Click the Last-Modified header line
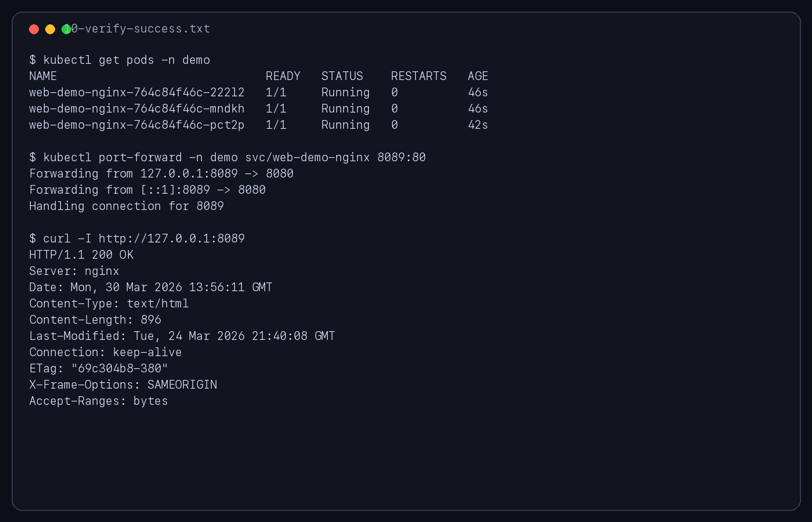Viewport: 812px width, 522px height. 182,336
